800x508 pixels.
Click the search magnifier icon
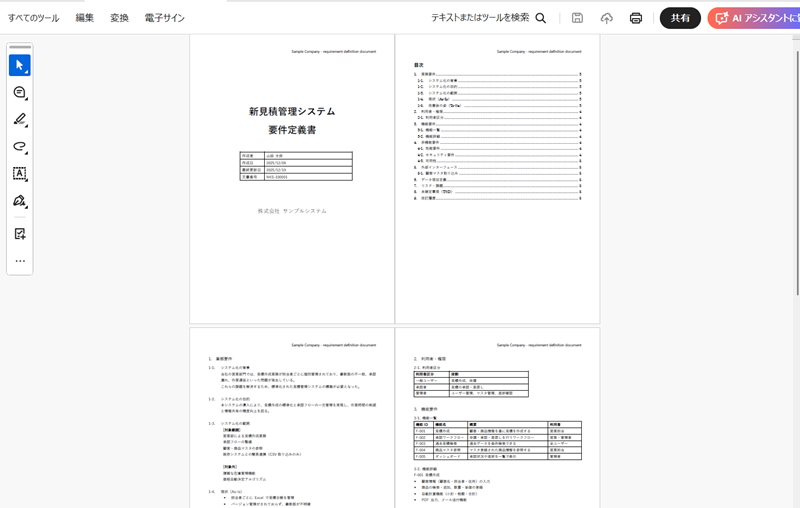(541, 18)
